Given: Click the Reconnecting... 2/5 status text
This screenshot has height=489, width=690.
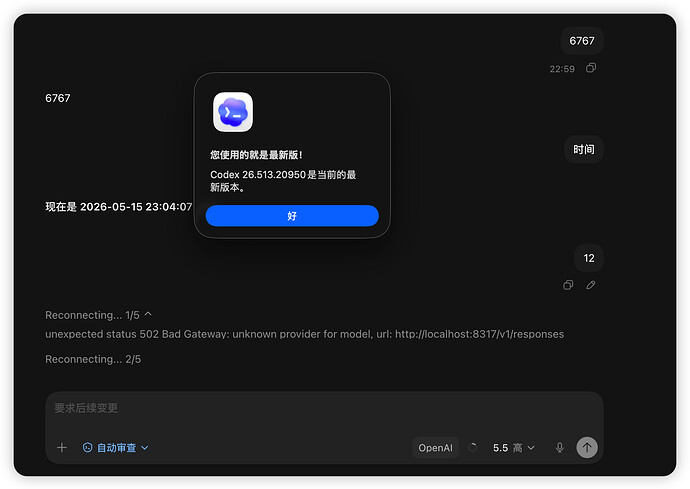Looking at the screenshot, I should 93,359.
